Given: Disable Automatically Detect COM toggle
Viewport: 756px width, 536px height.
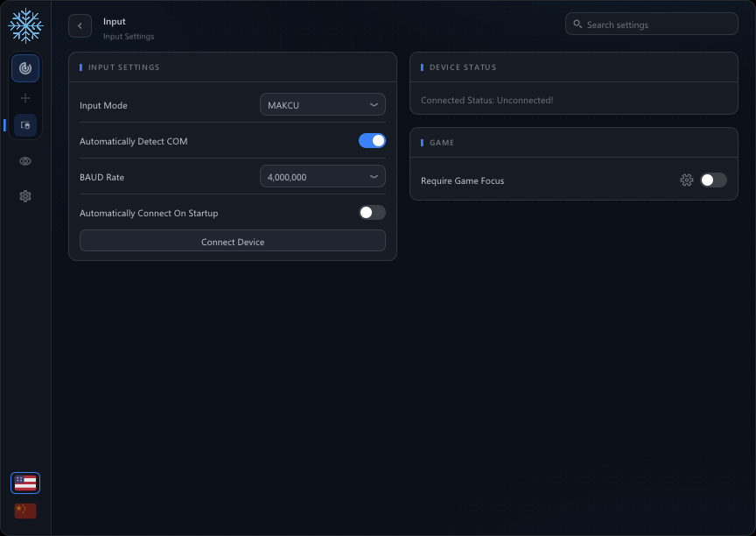Looking at the screenshot, I should (x=372, y=141).
